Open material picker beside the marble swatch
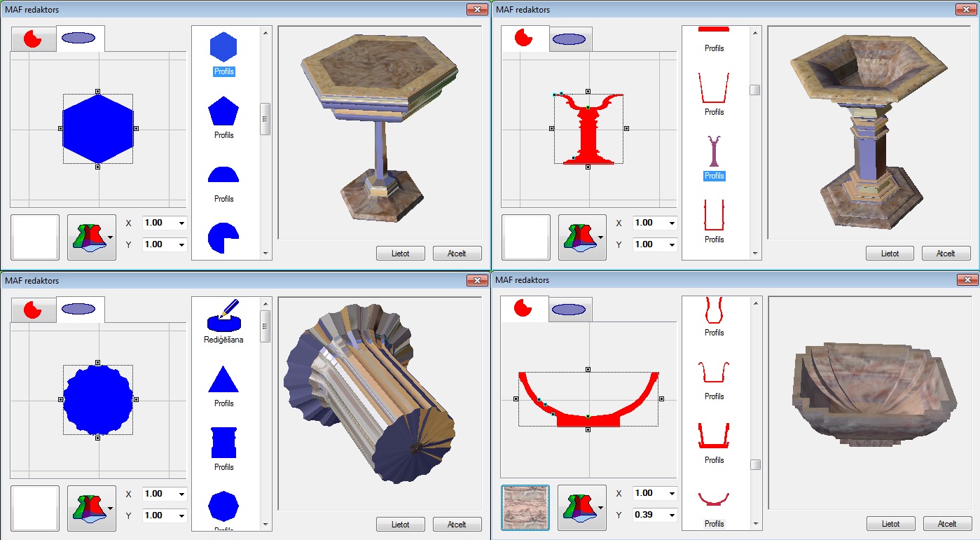The image size is (980, 540). point(581,508)
